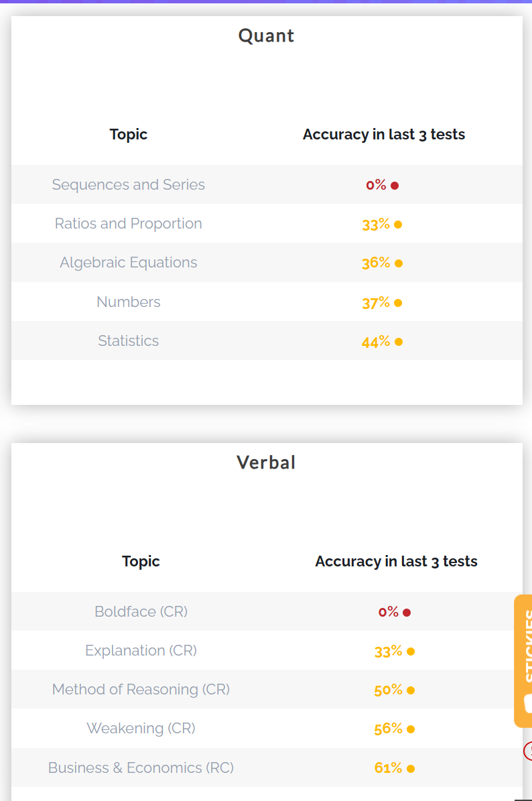Select the Sequences and Series topic
The height and width of the screenshot is (801, 532).
[x=129, y=185]
